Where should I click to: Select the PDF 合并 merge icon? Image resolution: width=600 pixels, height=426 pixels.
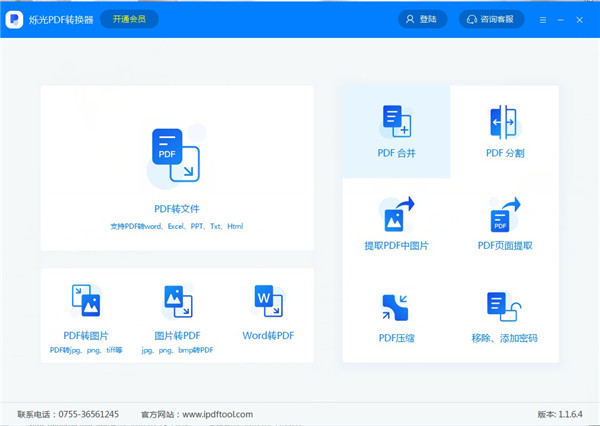point(397,121)
